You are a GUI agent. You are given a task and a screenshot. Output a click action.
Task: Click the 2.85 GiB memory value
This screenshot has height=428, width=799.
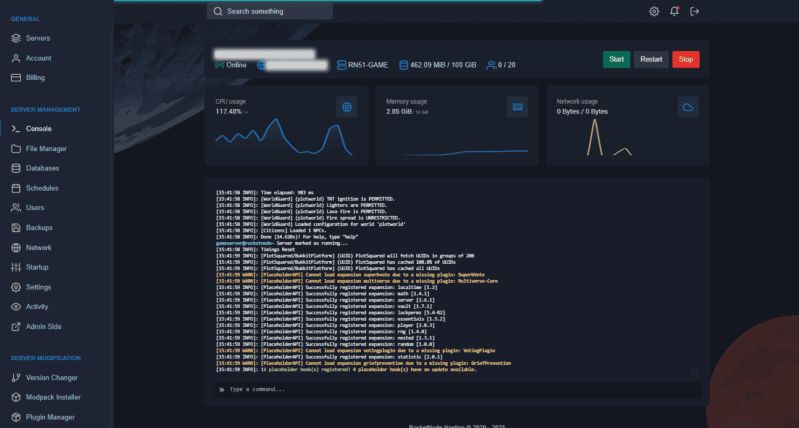point(399,111)
